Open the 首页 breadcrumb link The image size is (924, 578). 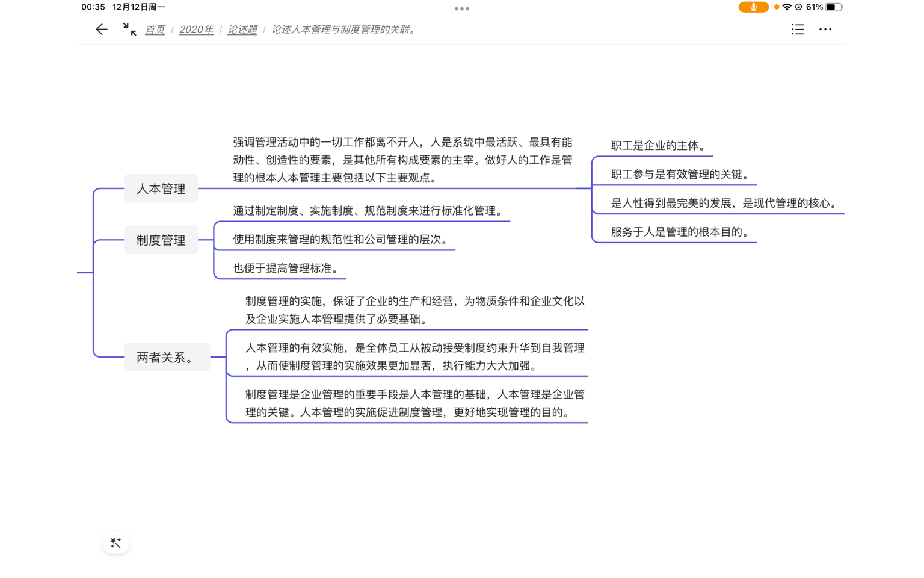point(155,29)
